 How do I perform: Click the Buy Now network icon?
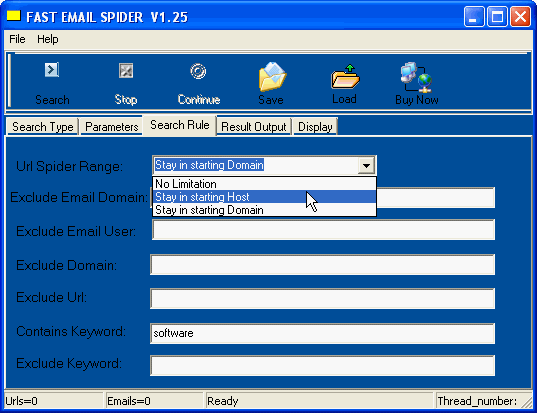point(416,77)
